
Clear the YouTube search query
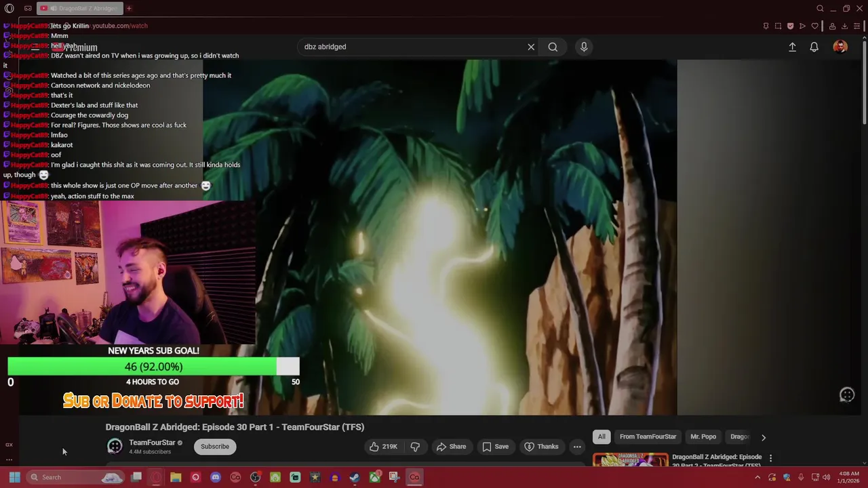[x=531, y=47]
